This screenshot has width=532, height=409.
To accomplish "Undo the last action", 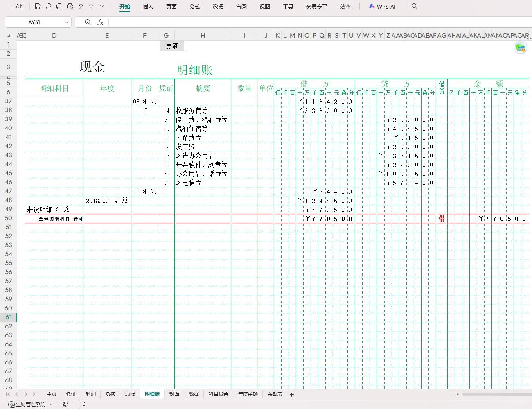I will 81,6.
